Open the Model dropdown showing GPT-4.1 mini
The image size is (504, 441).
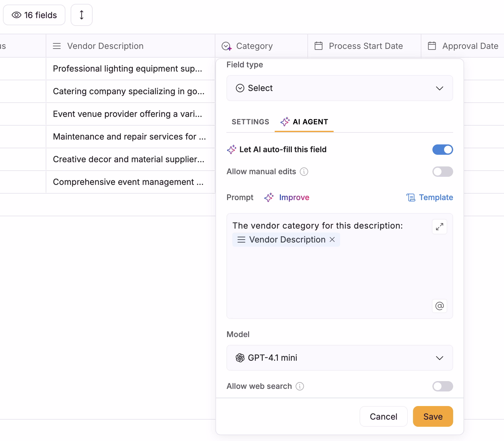click(339, 358)
